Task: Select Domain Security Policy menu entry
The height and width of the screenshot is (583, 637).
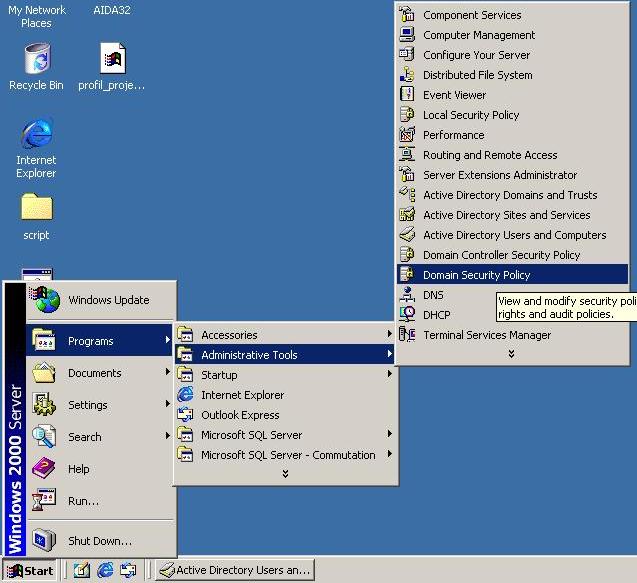Action: pos(512,274)
